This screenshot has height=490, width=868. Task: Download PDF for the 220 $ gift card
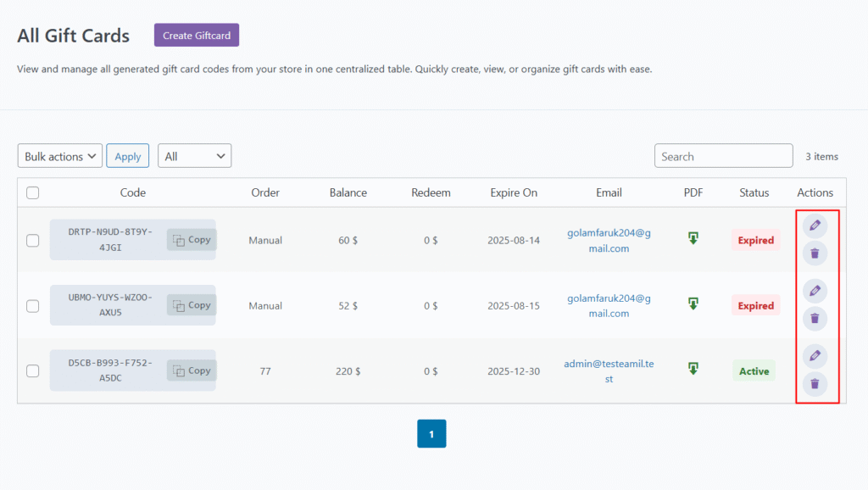click(693, 369)
